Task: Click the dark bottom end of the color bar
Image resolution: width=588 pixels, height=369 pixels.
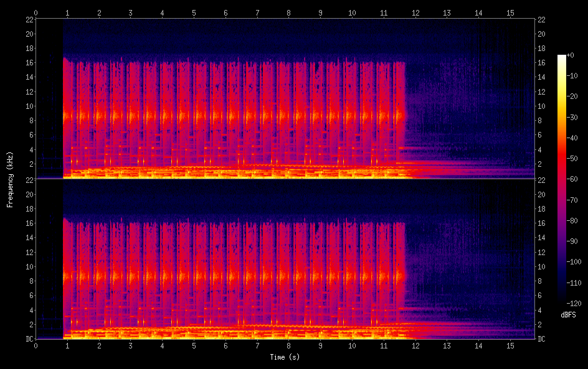Action: coord(562,301)
